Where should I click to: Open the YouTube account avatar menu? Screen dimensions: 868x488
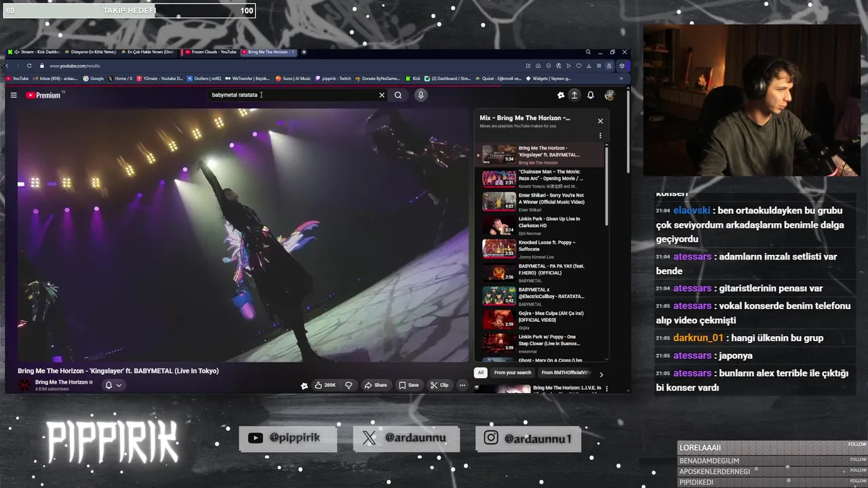610,96
